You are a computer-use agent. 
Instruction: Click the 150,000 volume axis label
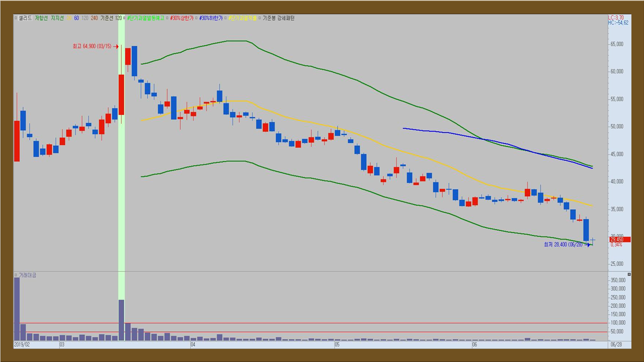click(618, 314)
